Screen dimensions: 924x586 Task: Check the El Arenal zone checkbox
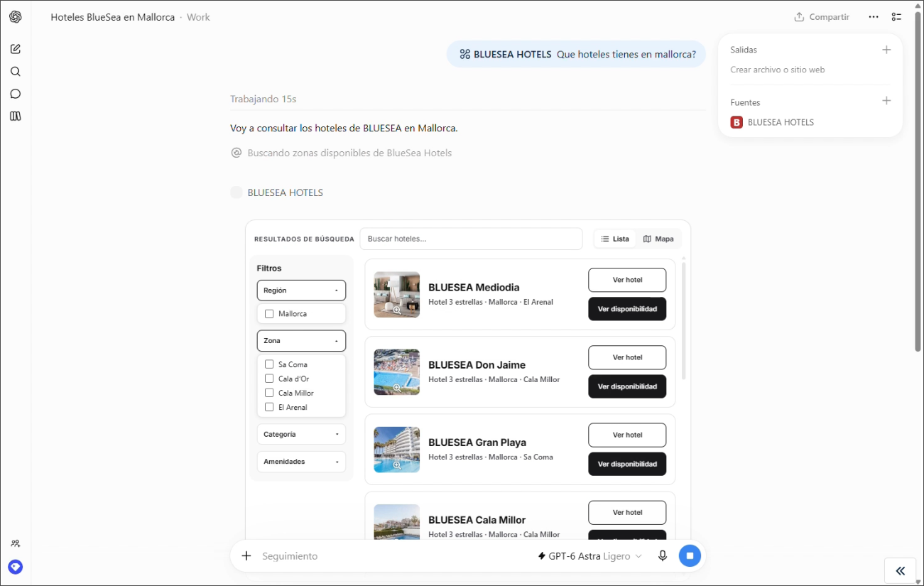coord(269,407)
